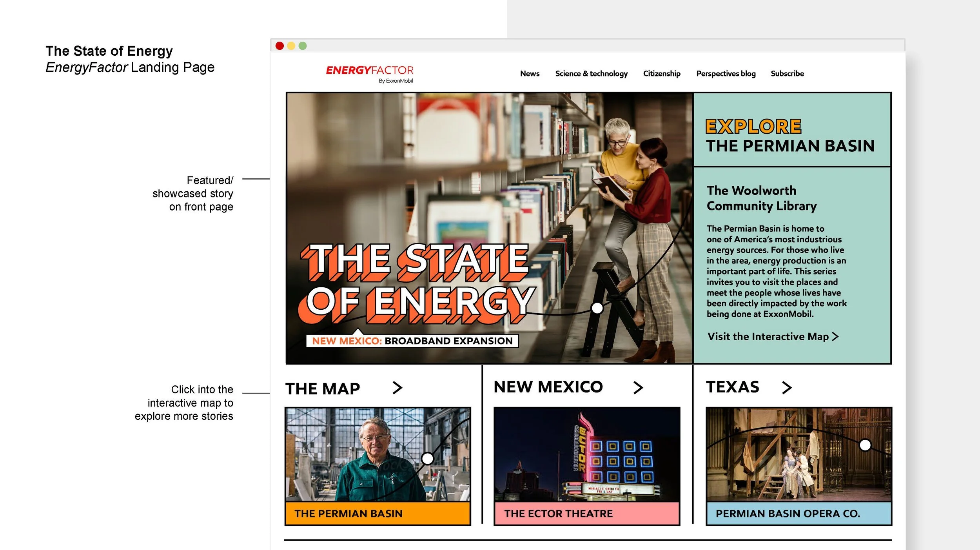980x550 pixels.
Task: Click the chevron beside TEXAS
Action: [787, 387]
